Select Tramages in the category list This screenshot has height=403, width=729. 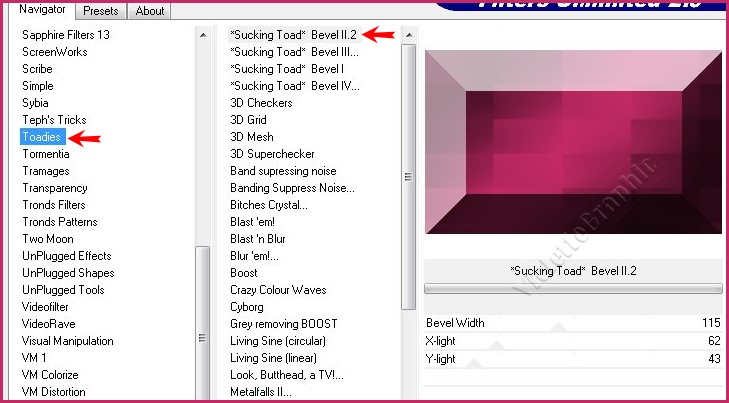46,171
